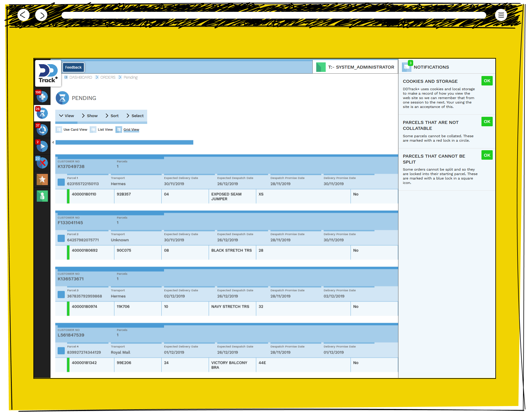The width and height of the screenshot is (532, 414).
Task: Tick checkbox for parcel 64257982075771
Action: (61, 238)
